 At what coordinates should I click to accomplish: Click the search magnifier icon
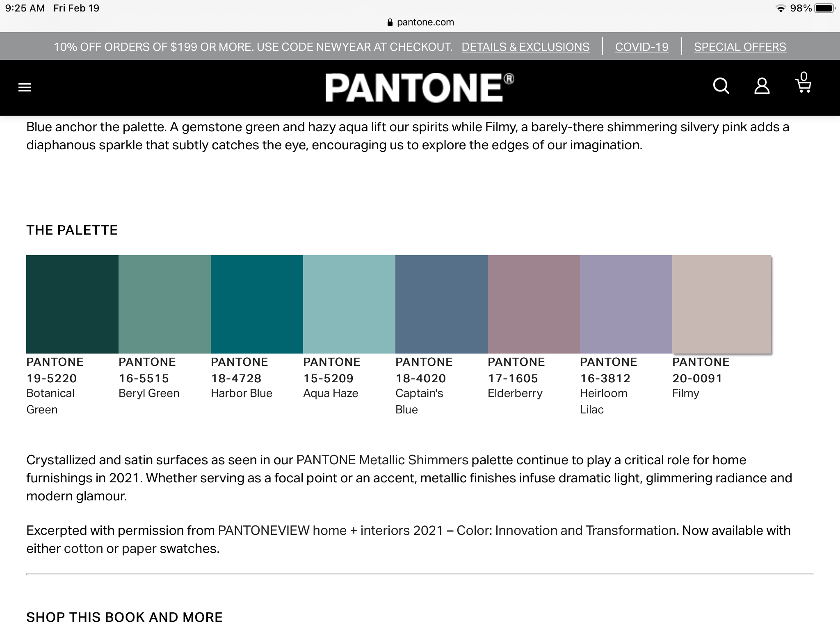[721, 86]
